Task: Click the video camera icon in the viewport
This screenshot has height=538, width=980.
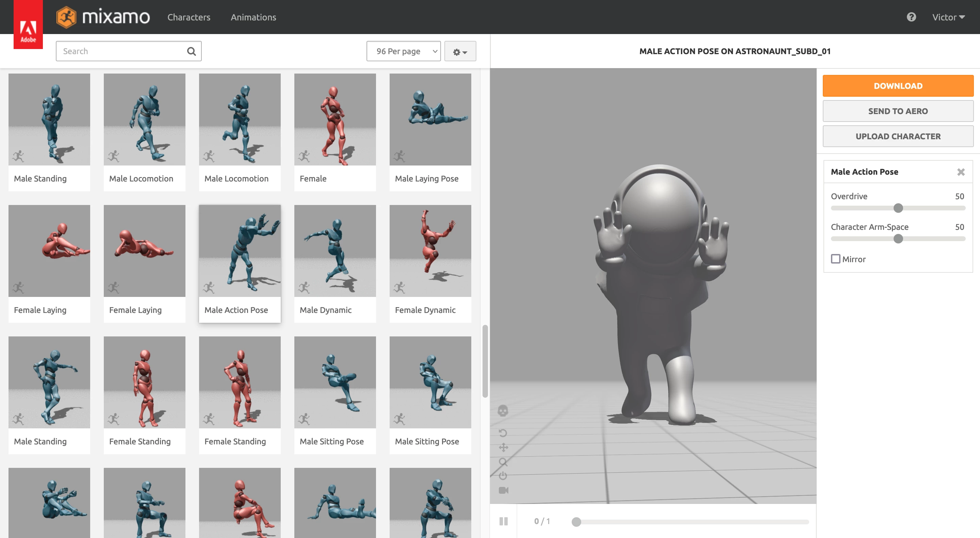Action: [503, 490]
